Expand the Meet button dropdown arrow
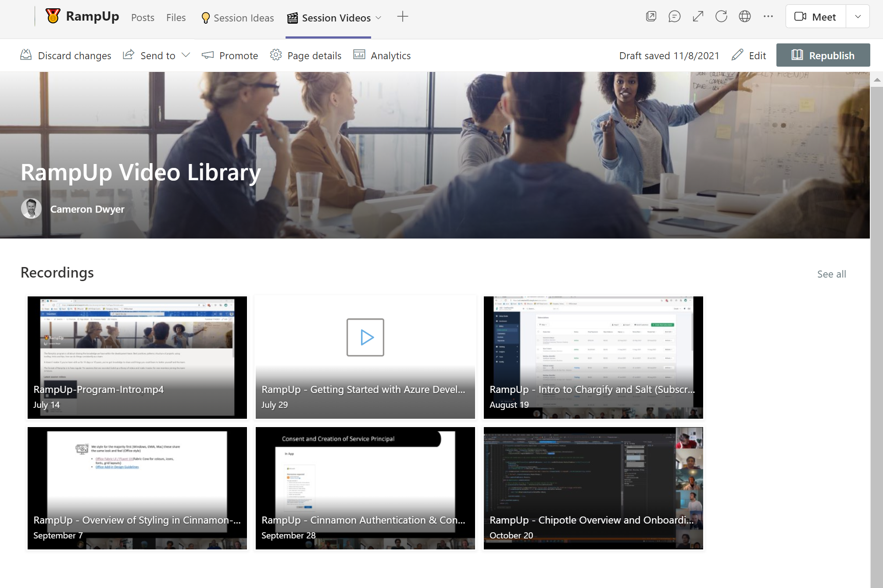This screenshot has width=883, height=588. tap(858, 17)
